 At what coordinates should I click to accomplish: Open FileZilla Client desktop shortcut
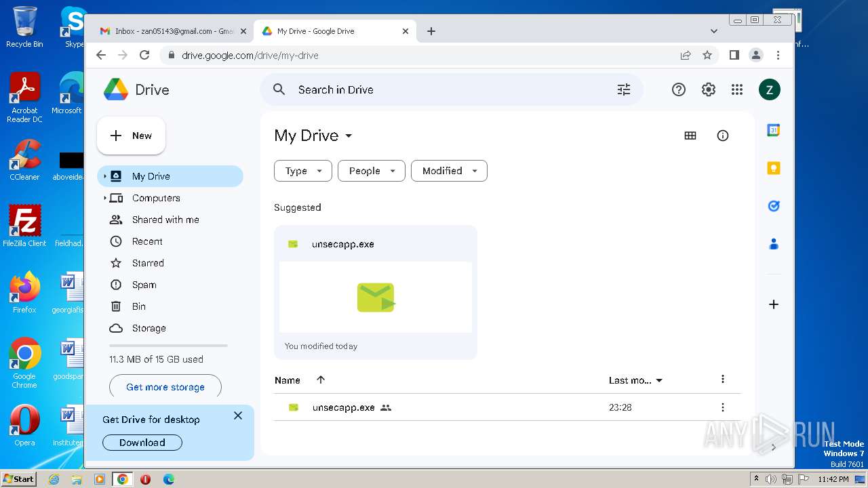click(24, 226)
